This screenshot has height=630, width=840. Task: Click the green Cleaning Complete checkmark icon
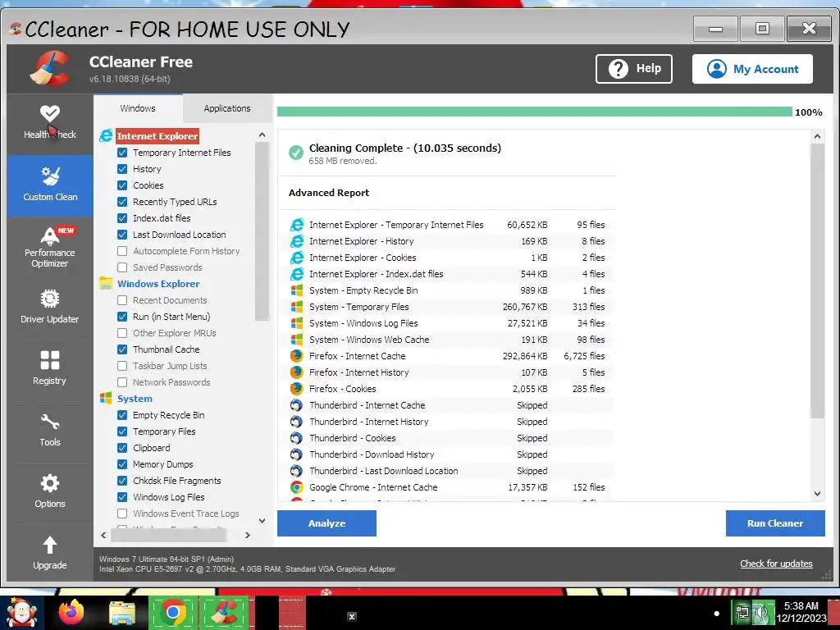tap(295, 153)
